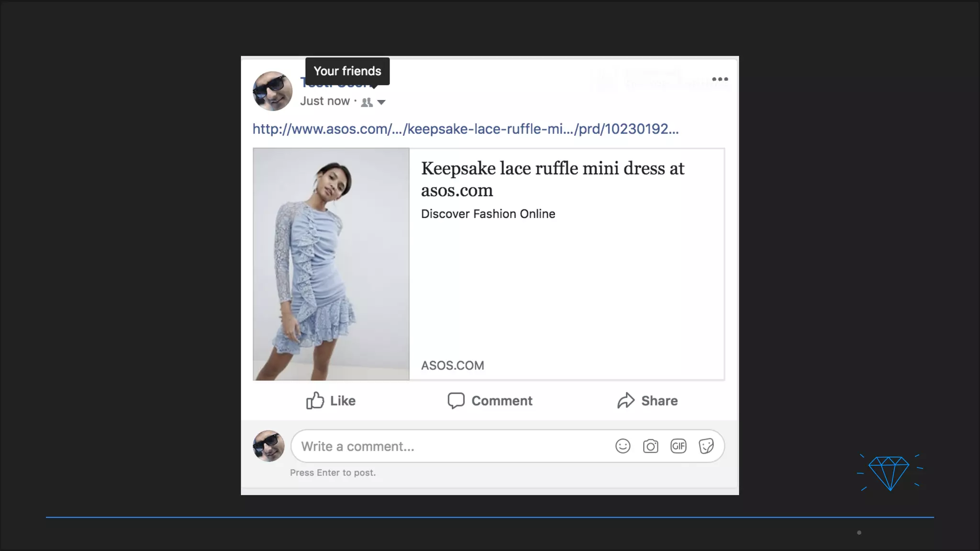Click the blue dress preview thumbnail
The image size is (980, 551).
[331, 264]
